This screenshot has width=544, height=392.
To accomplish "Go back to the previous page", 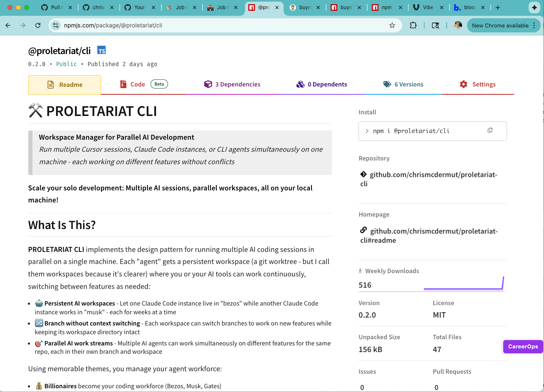I will [8, 25].
